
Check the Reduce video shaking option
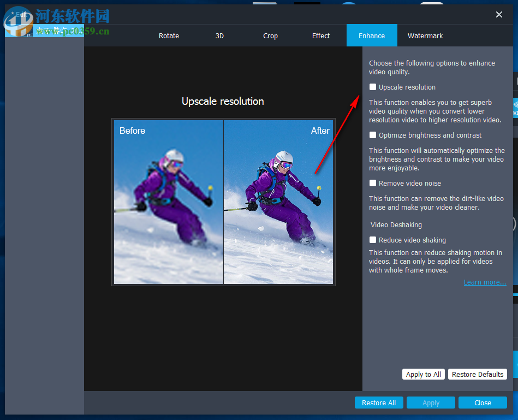coord(373,240)
